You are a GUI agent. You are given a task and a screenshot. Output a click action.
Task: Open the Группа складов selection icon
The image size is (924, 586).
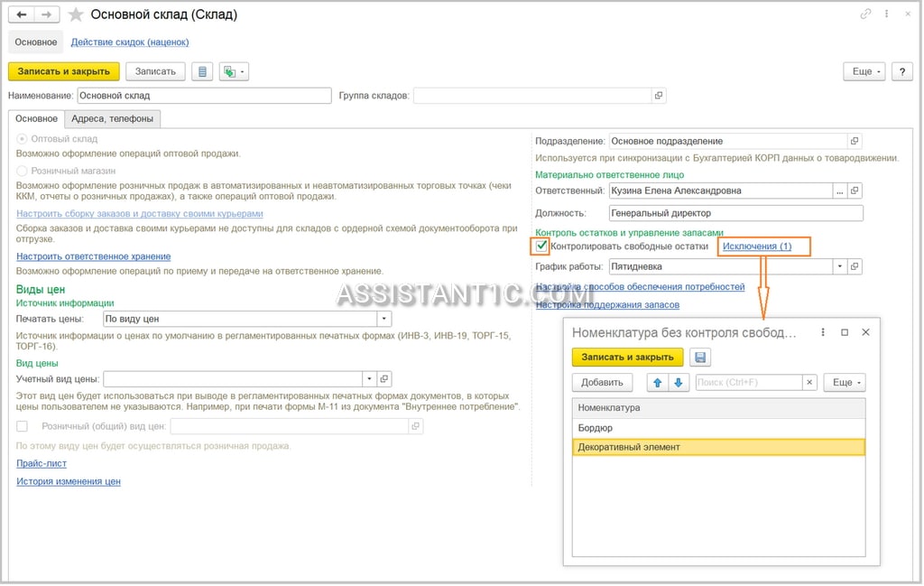pyautogui.click(x=658, y=96)
